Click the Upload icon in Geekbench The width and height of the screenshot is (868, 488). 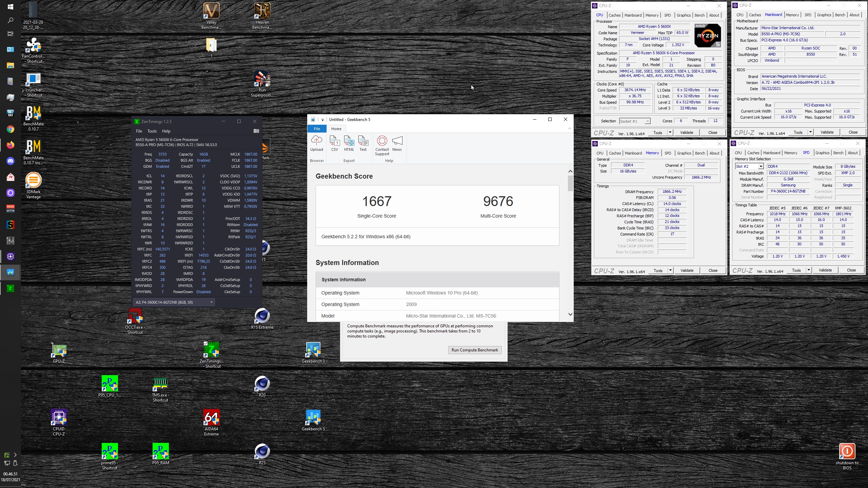click(x=316, y=144)
